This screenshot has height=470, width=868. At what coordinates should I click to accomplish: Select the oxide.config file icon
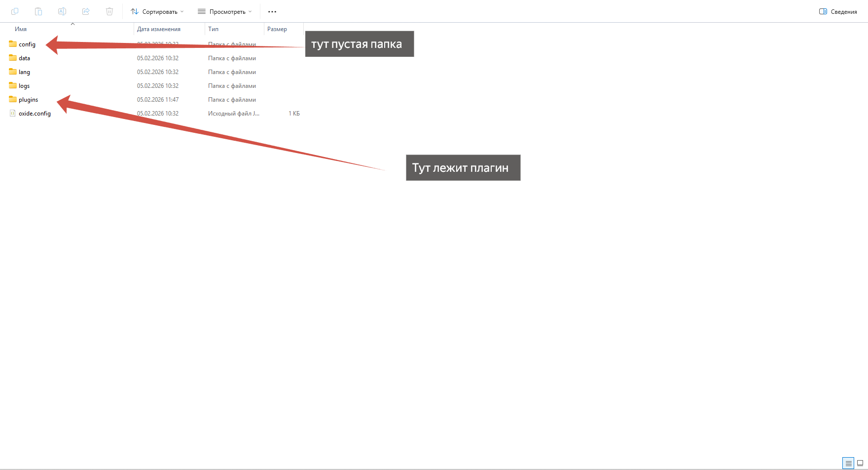point(13,114)
